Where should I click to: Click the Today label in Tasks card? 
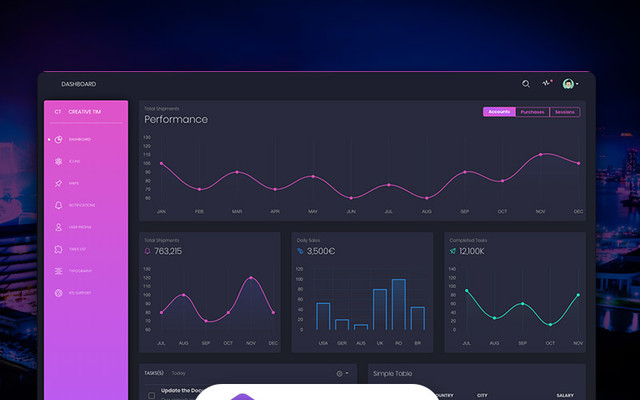click(x=178, y=373)
